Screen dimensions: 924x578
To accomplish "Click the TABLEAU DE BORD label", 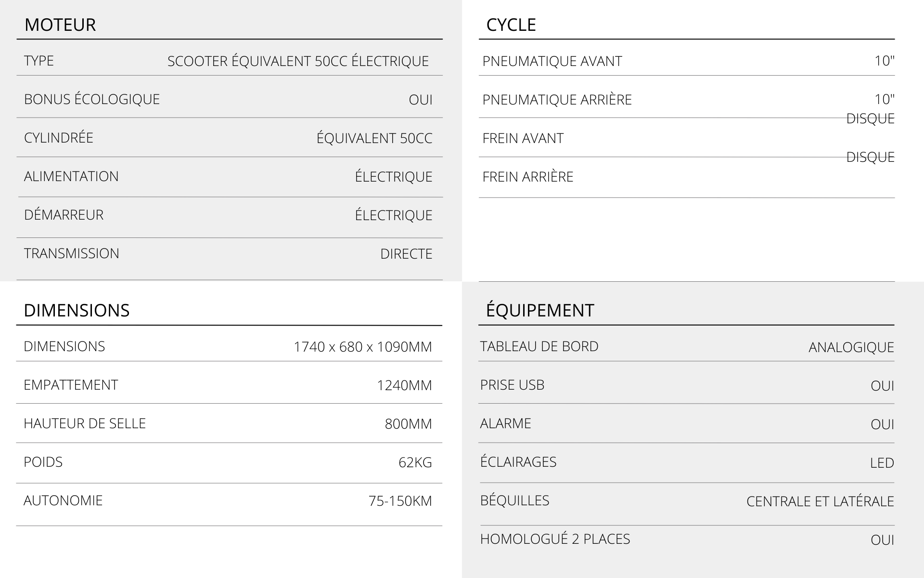I will [539, 346].
